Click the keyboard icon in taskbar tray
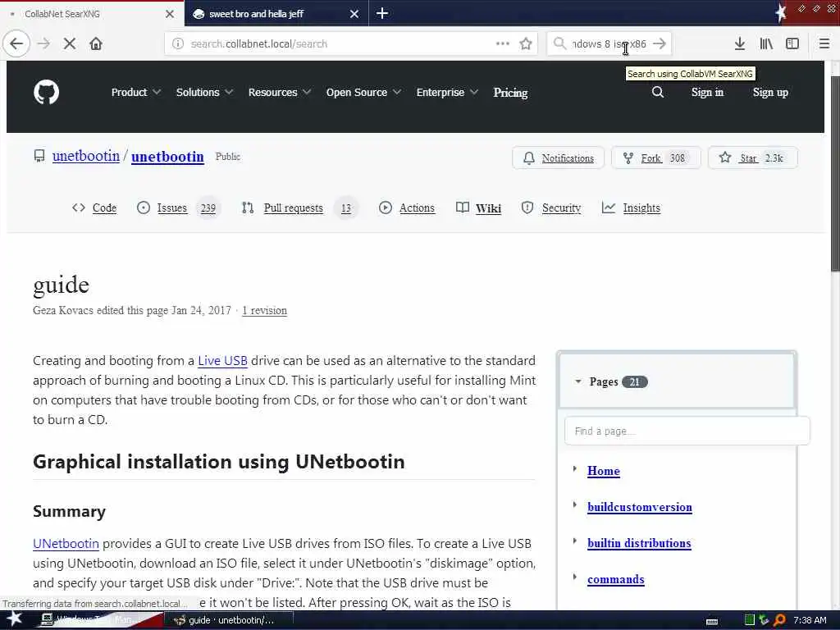Screen dimensions: 840x630 [x=712, y=622]
